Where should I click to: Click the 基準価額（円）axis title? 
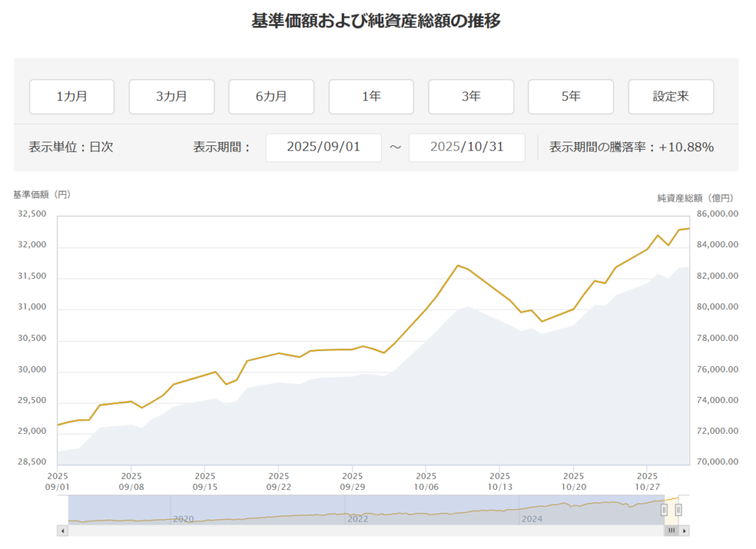[41, 195]
